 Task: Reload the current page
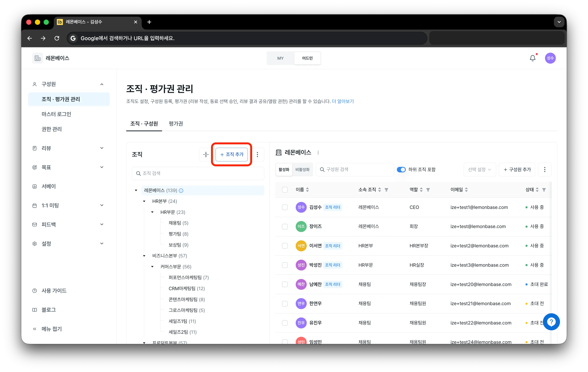57,38
